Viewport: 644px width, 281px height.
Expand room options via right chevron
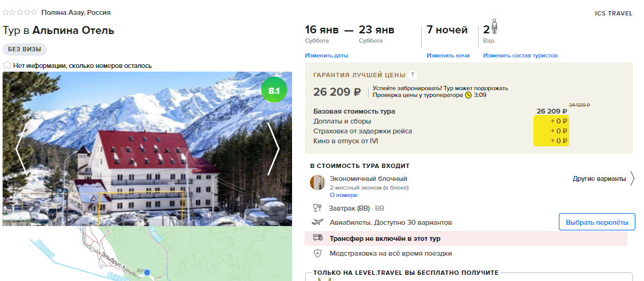pyautogui.click(x=632, y=178)
